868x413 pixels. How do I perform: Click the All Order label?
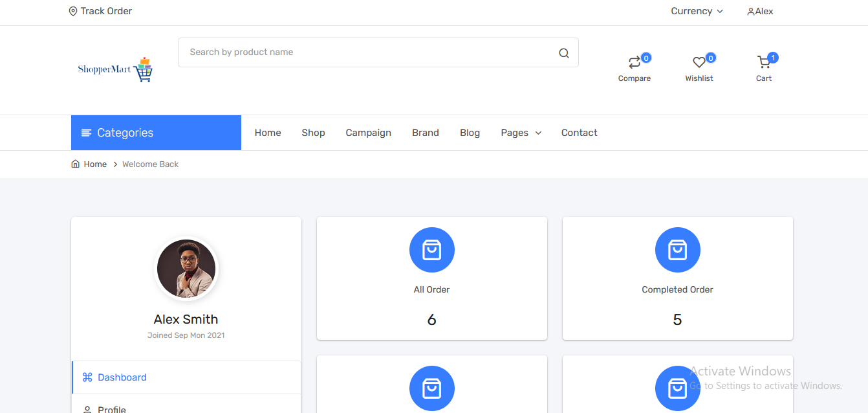(432, 289)
